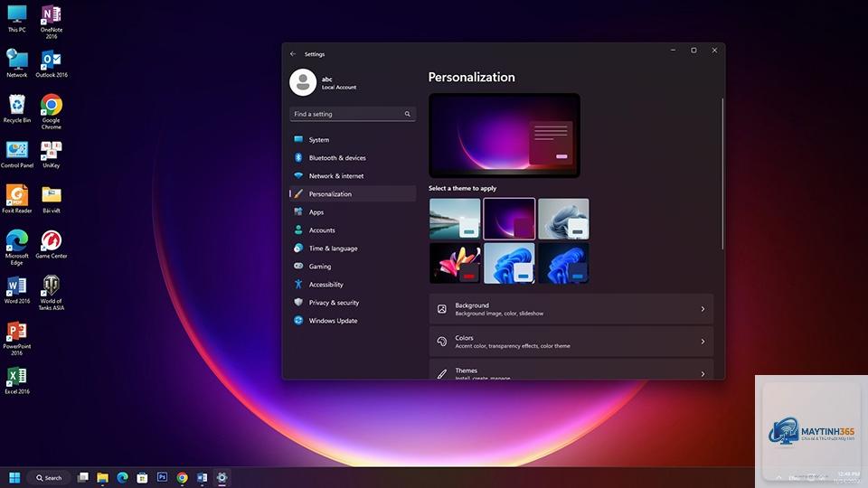Open Windows Start menu
Image resolution: width=868 pixels, height=488 pixels.
click(x=15, y=477)
